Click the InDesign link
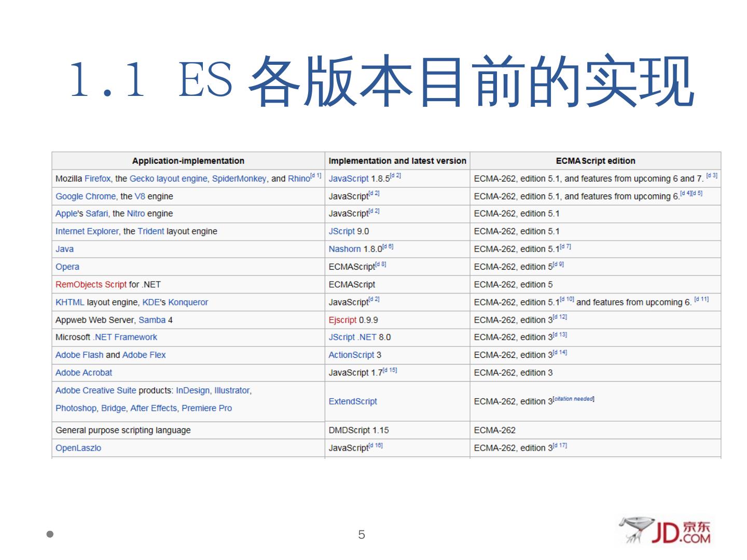747x560 pixels. (x=193, y=390)
